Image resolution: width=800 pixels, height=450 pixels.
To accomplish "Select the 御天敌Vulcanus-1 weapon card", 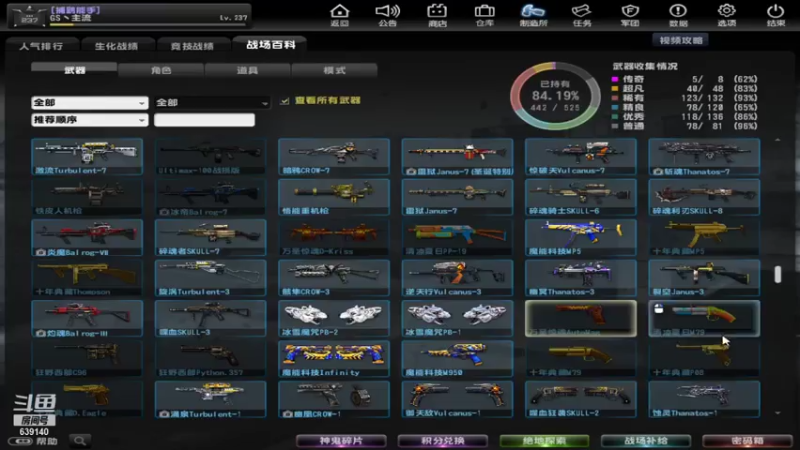I will (457, 399).
